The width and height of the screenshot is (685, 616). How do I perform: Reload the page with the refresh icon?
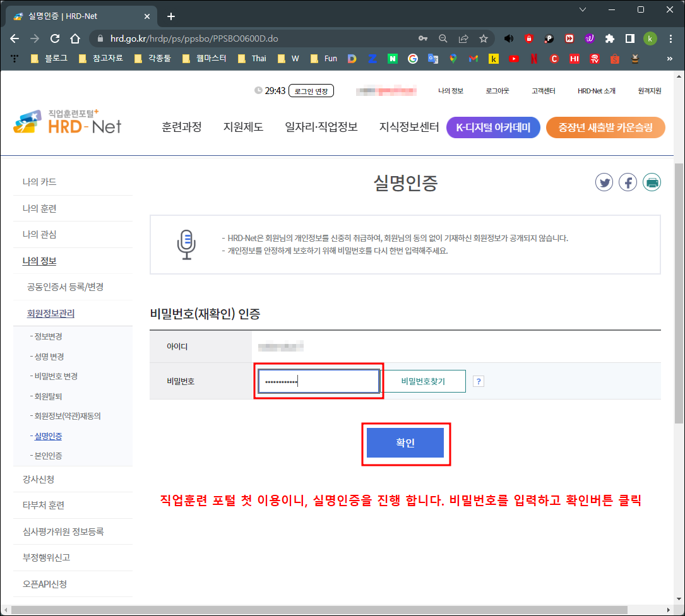coord(54,38)
